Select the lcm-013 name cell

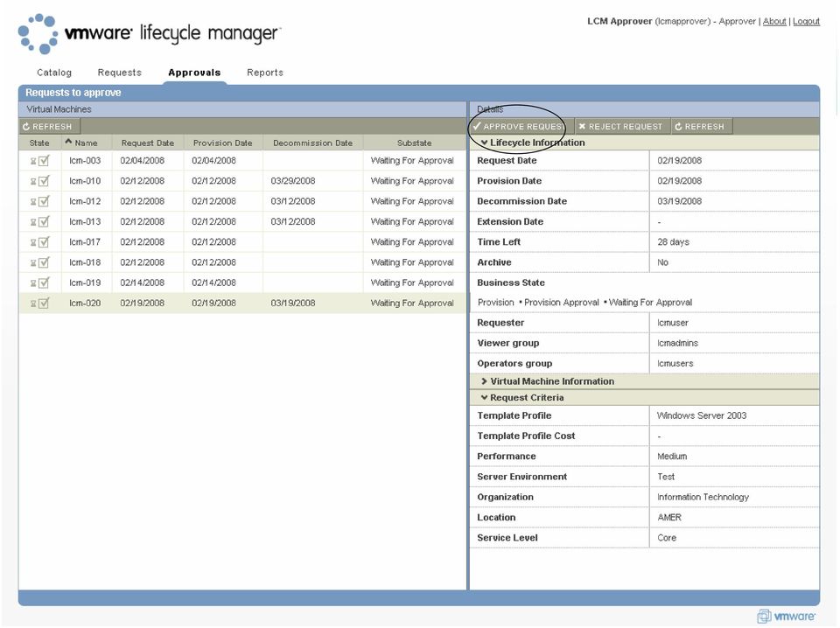pyautogui.click(x=85, y=221)
